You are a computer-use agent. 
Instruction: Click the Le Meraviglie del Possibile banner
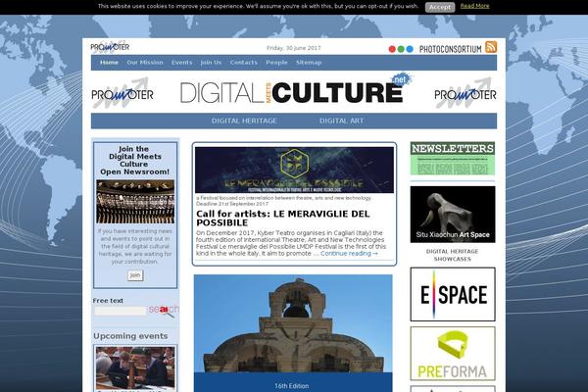294,170
